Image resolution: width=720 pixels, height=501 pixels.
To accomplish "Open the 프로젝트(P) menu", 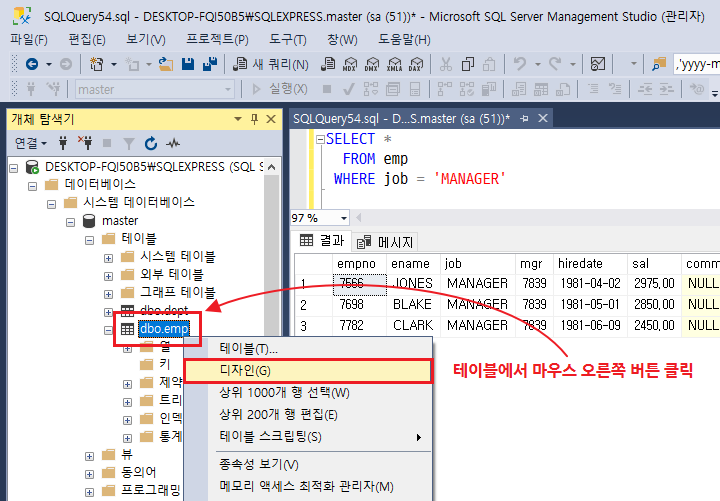I will 217,39.
